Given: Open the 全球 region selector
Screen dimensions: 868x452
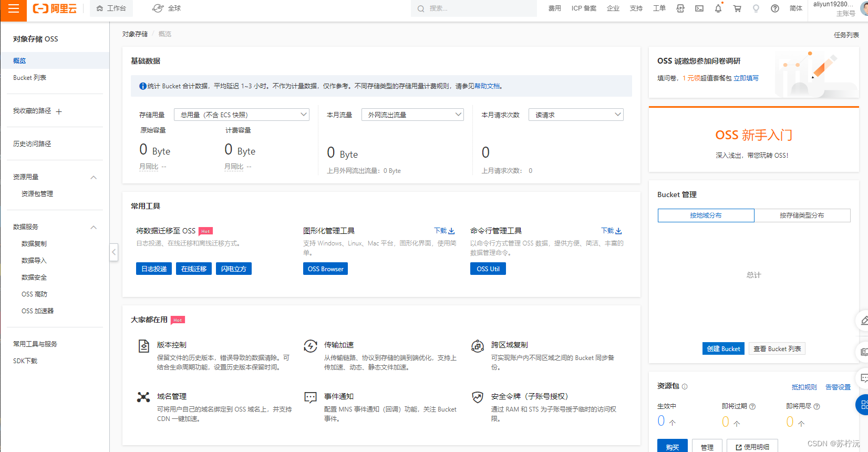Looking at the screenshot, I should (x=167, y=8).
